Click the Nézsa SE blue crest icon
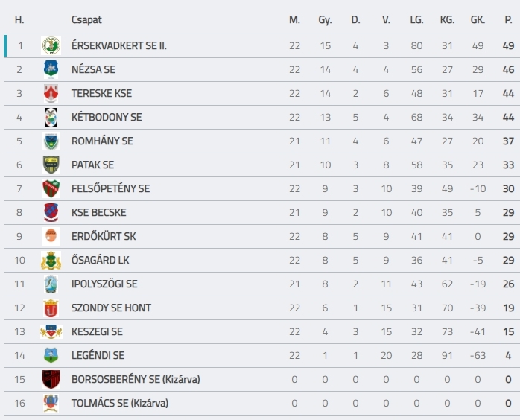520x420 pixels. [51, 69]
